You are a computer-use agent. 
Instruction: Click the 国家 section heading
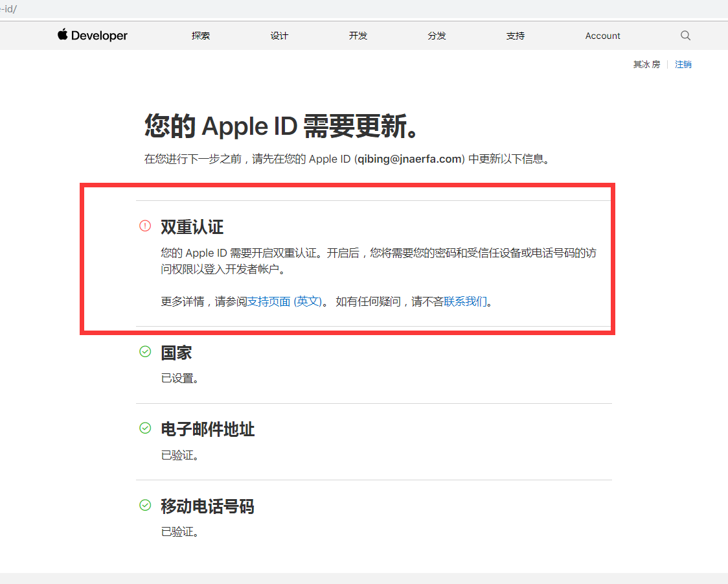click(176, 353)
